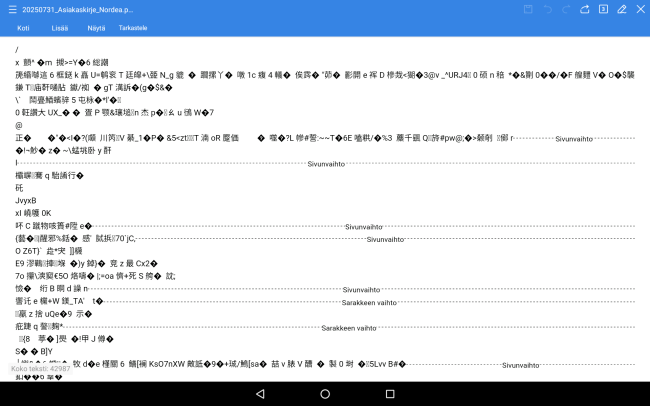Image resolution: width=650 pixels, height=406 pixels.
Task: Open the Koti tab
Action: point(23,28)
